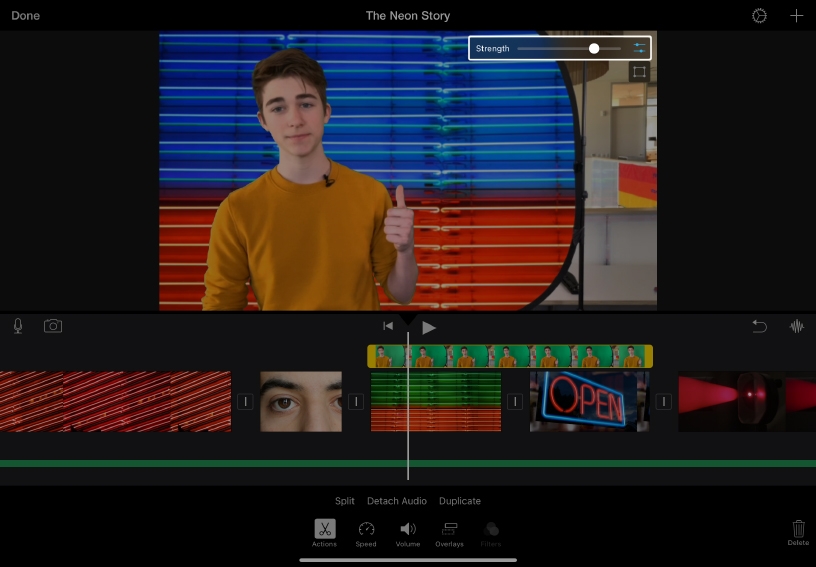Click the undo arrow icon

click(760, 326)
